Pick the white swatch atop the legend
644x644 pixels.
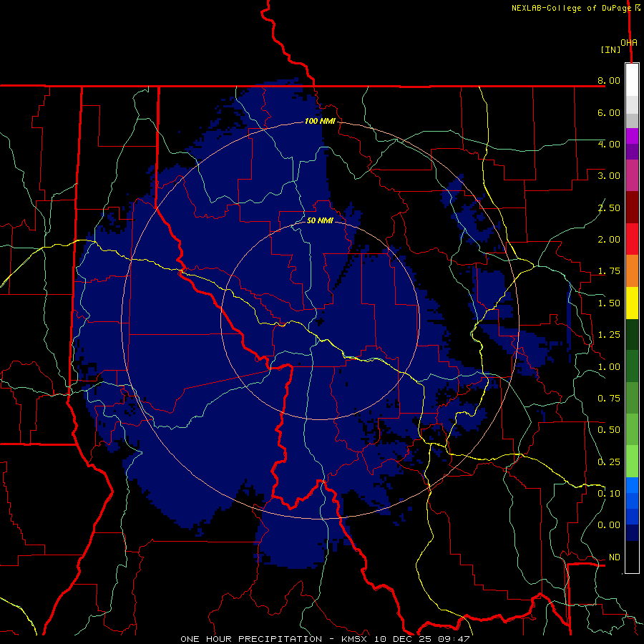coord(632,80)
